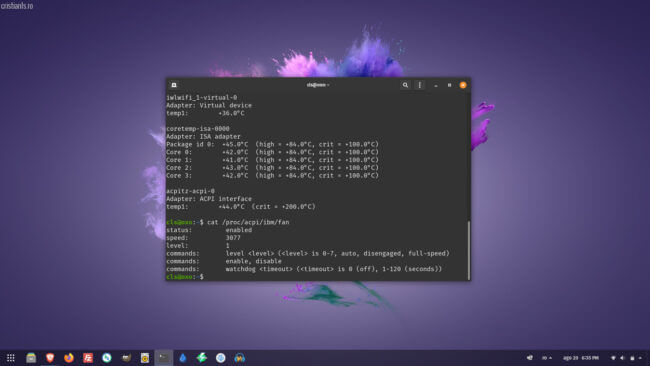Image resolution: width=650 pixels, height=366 pixels.
Task: Click the 'Package id 0:' temperature line
Action: [x=272, y=144]
